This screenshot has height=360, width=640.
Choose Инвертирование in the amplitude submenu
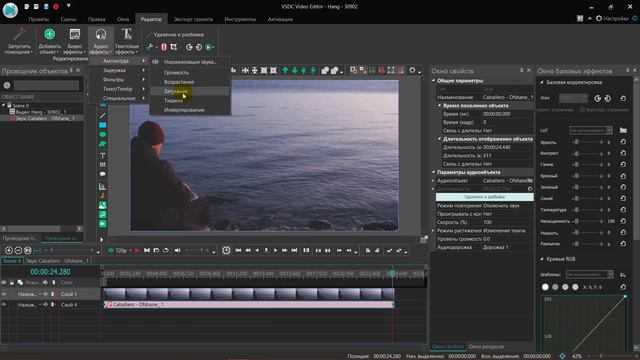point(190,110)
